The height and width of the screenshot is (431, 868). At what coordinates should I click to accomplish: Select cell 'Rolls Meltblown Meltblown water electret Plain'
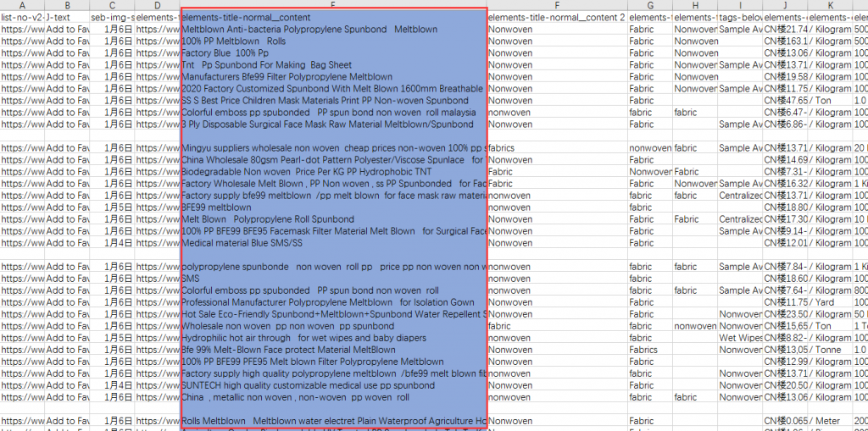(x=334, y=422)
